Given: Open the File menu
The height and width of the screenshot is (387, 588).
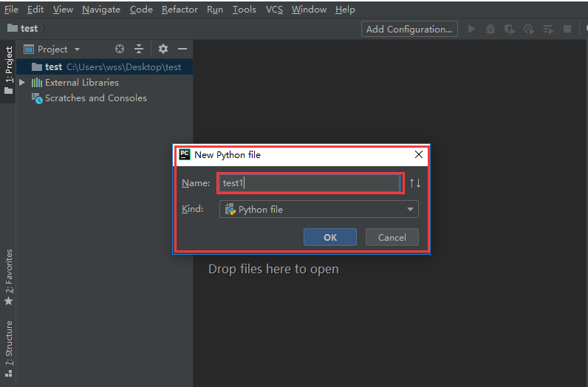Looking at the screenshot, I should (11, 10).
